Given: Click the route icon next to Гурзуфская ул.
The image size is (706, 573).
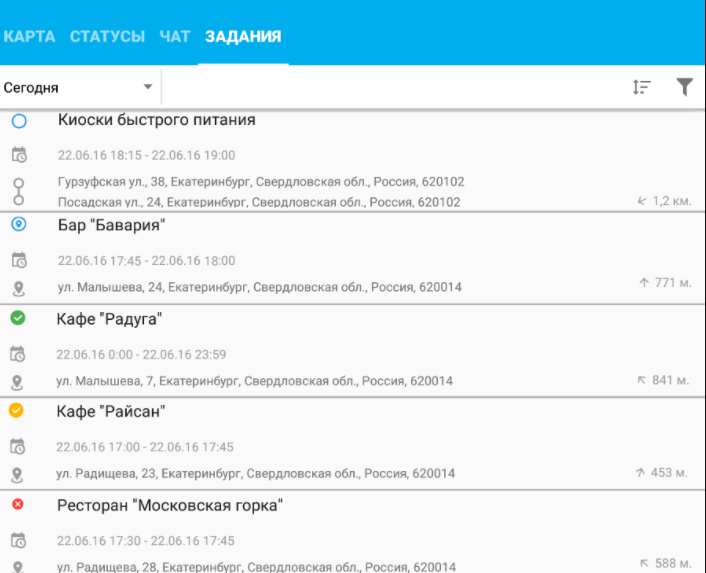Looking at the screenshot, I should (x=18, y=192).
